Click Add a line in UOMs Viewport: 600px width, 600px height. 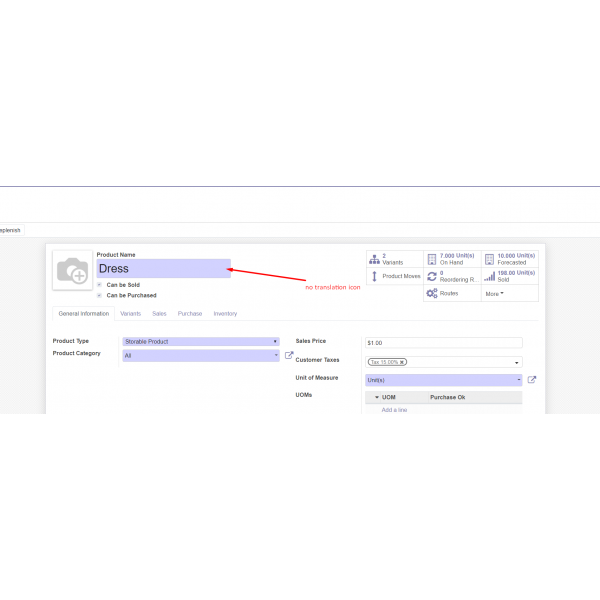394,410
